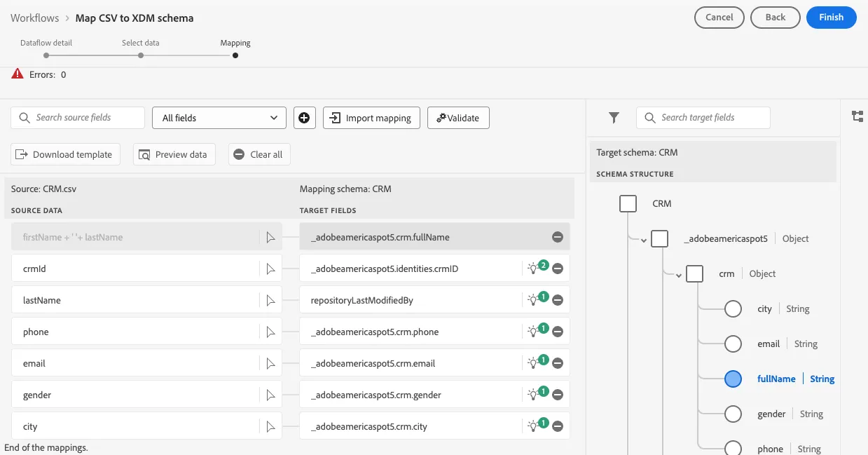868x455 pixels.
Task: Open the schema hierarchy icon at far right
Action: point(857,116)
